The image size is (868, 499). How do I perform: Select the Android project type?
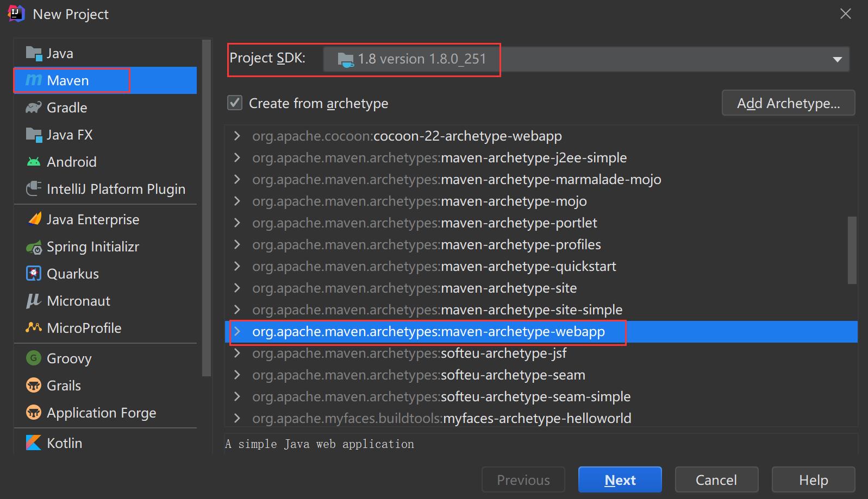105,162
